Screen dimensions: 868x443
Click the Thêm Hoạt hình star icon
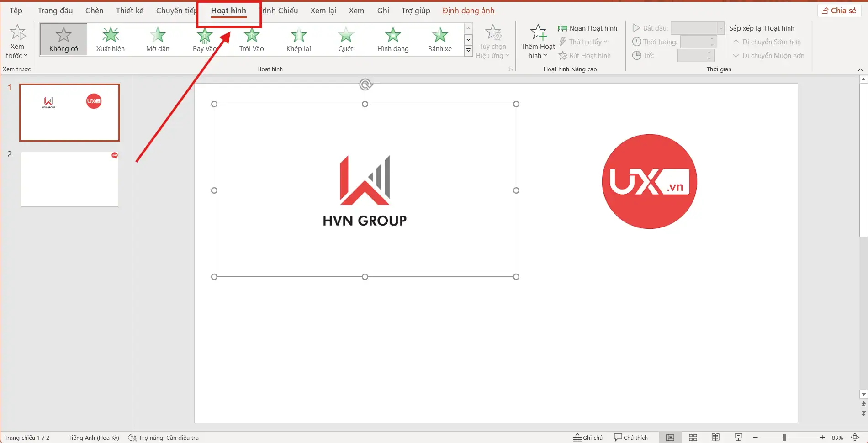coord(538,33)
